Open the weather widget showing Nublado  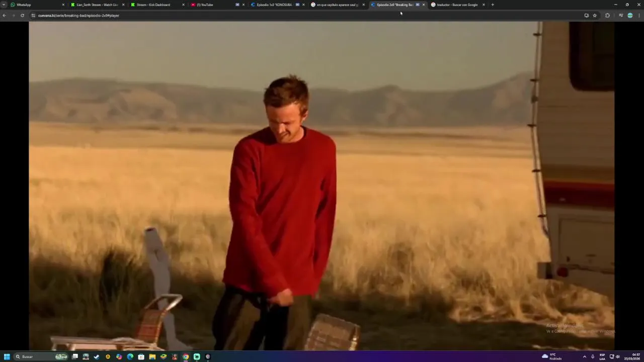pos(552,356)
